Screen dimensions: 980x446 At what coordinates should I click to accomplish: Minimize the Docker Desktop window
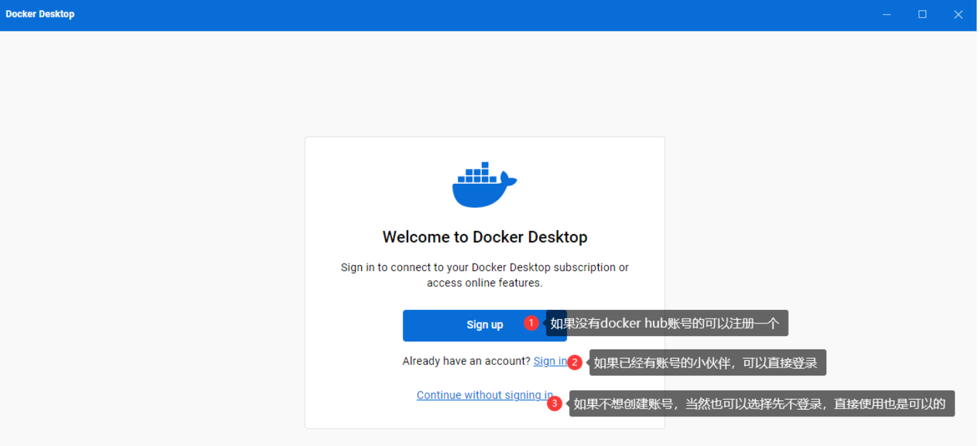887,15
